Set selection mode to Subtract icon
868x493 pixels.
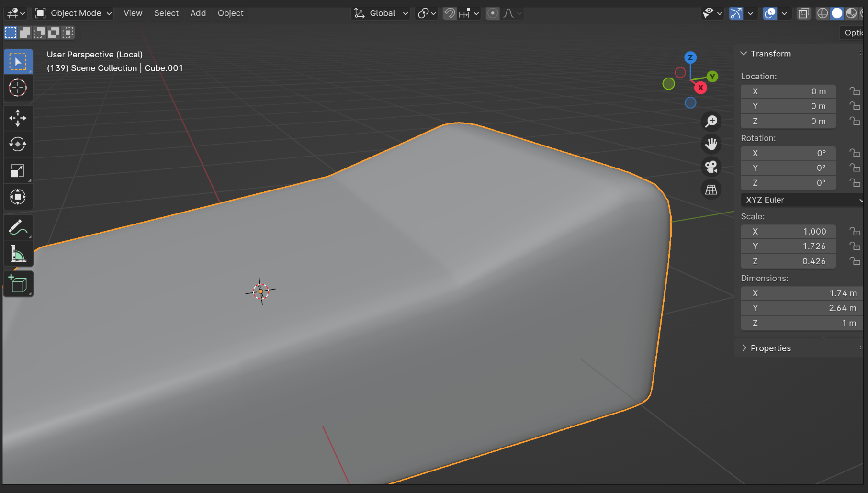(x=39, y=33)
